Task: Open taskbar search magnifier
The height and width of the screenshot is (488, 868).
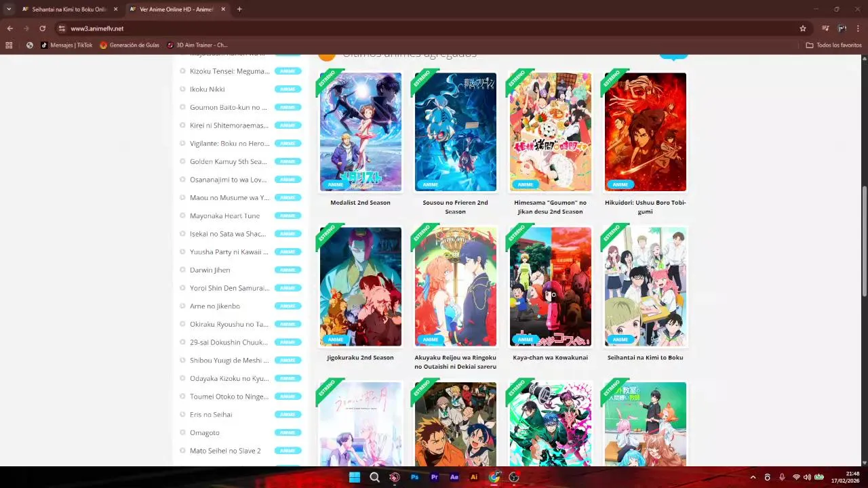Action: point(374,477)
